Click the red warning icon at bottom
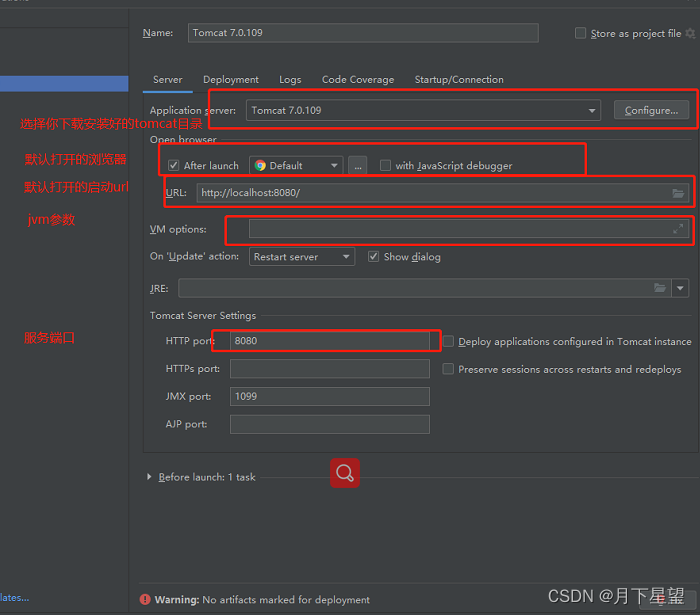 click(x=145, y=599)
